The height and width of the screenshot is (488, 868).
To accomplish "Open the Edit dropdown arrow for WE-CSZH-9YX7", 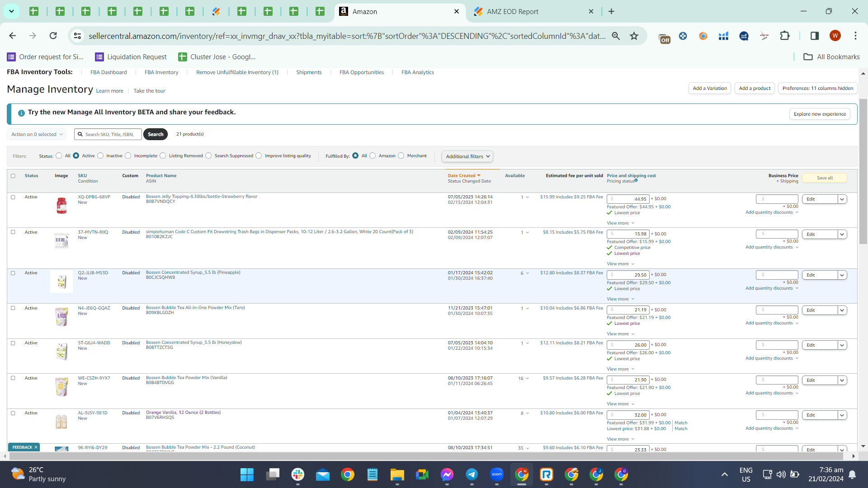I will [x=842, y=380].
